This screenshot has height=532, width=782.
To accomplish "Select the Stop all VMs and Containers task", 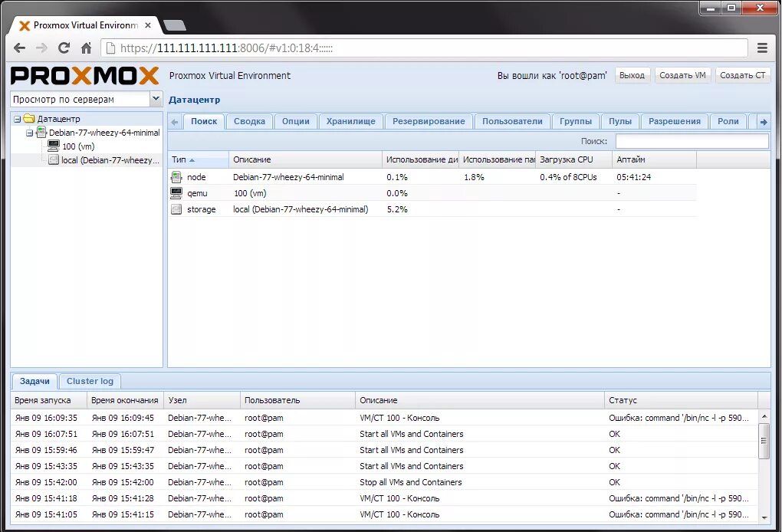I will click(x=384, y=482).
